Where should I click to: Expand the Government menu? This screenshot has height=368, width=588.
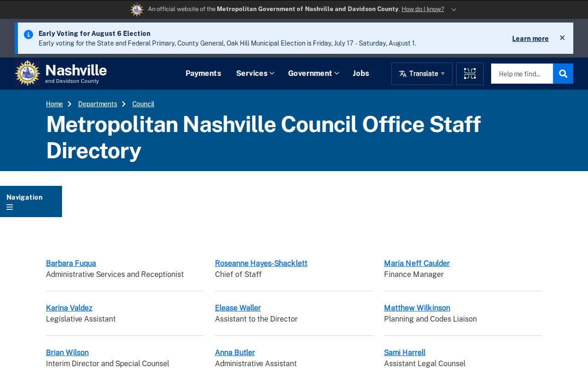[x=313, y=73]
